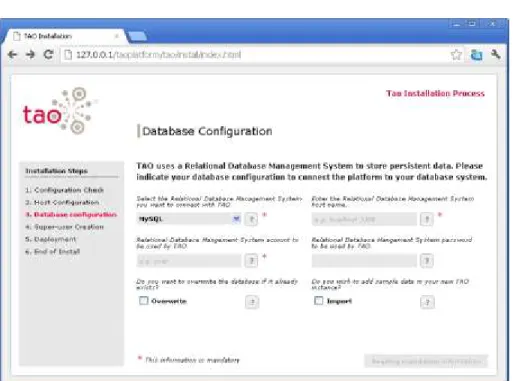Image resolution: width=513 pixels, height=381 pixels.
Task: Open the blue extension icon in toolbar
Action: click(x=476, y=55)
